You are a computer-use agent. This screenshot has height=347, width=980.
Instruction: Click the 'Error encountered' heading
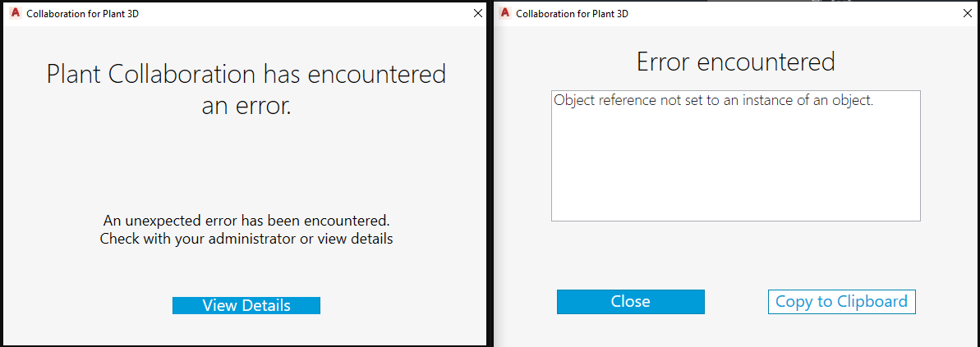coord(735,62)
